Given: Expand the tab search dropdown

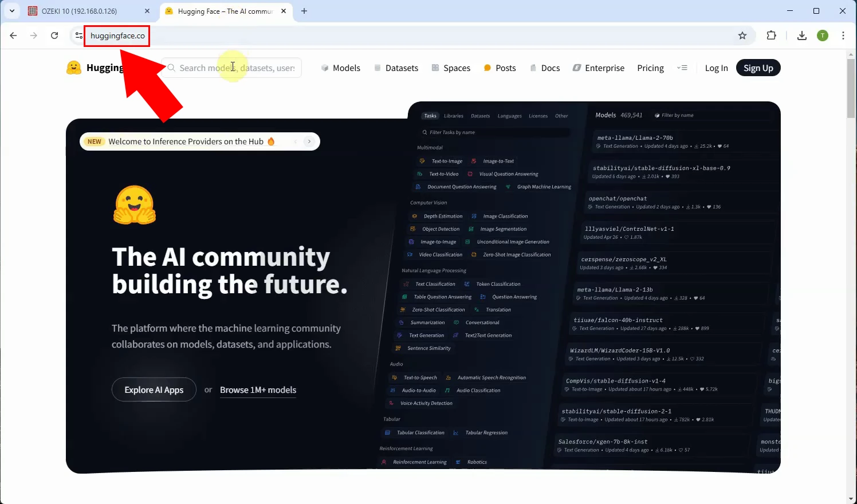Looking at the screenshot, I should 11,11.
